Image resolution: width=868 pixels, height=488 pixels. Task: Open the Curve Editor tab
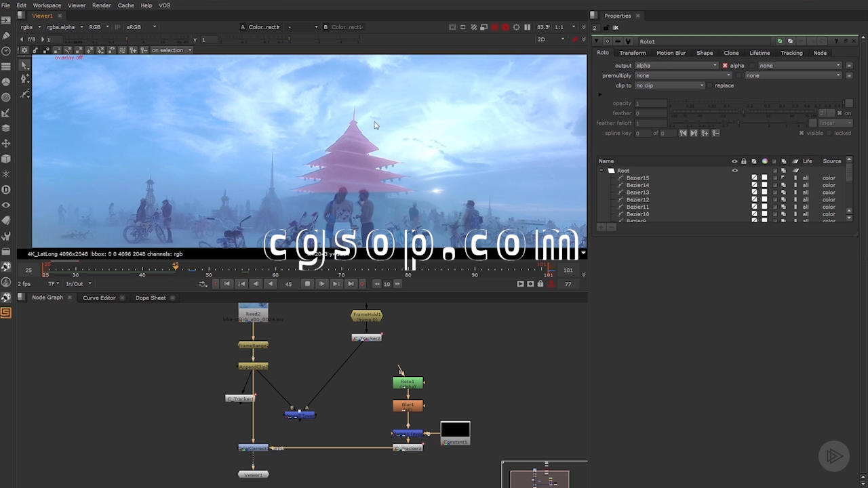click(99, 298)
